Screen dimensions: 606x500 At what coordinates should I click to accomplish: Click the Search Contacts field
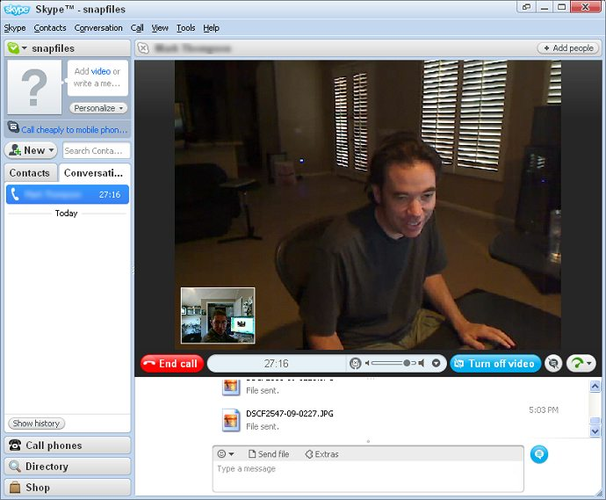coord(96,151)
